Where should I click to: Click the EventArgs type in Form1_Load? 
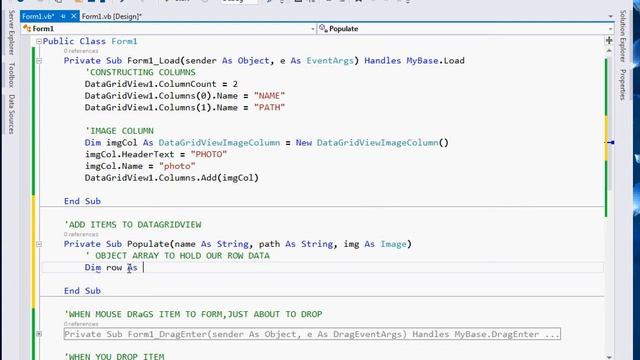point(330,61)
